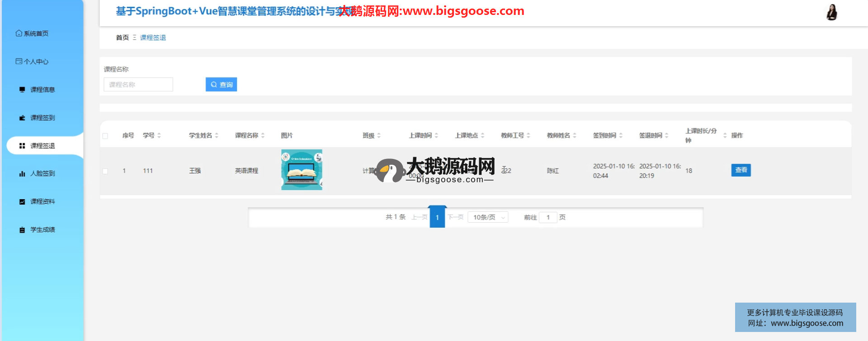
Task: Sort table by 课程名称 column
Action: coord(263,135)
